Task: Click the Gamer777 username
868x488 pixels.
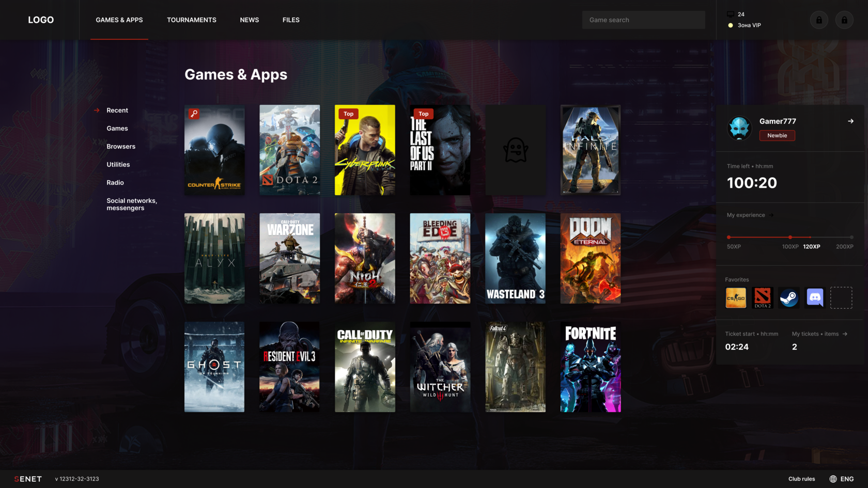Action: pyautogui.click(x=778, y=121)
